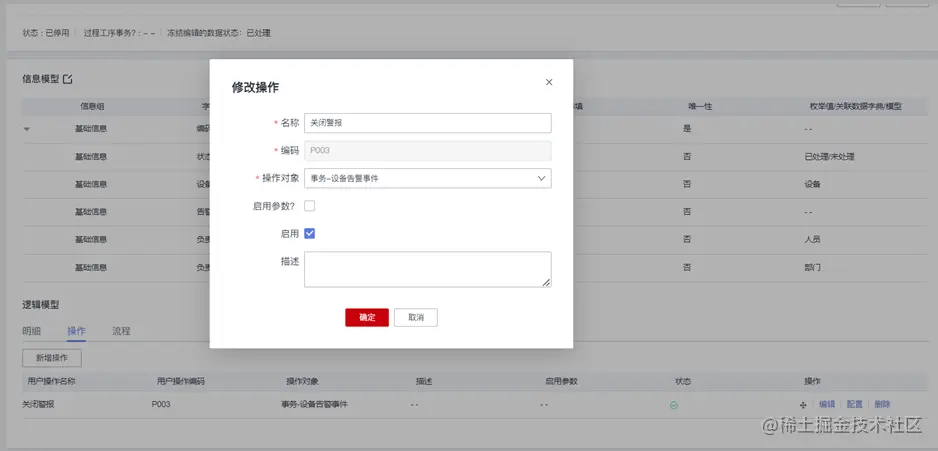The width and height of the screenshot is (938, 451).
Task: Confirm with the red 确定 button
Action: point(367,318)
